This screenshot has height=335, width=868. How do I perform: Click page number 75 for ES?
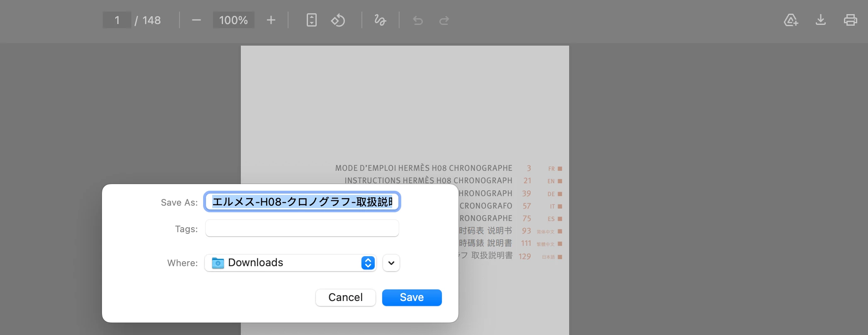[527, 218]
